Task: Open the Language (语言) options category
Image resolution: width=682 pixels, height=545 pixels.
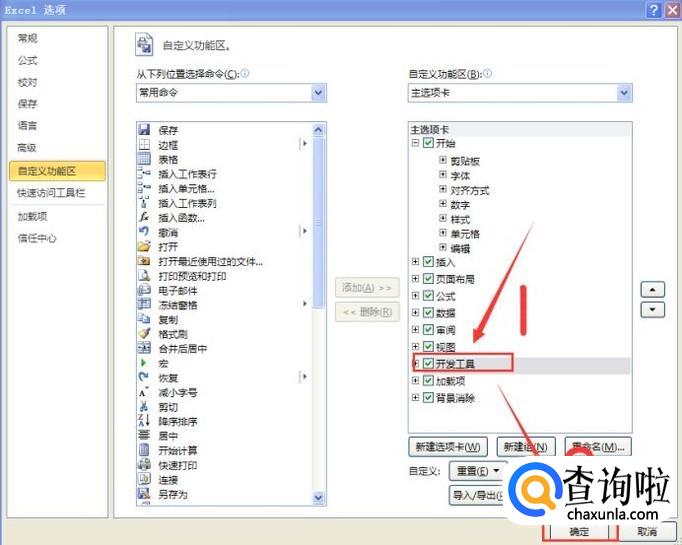Action: 27,125
